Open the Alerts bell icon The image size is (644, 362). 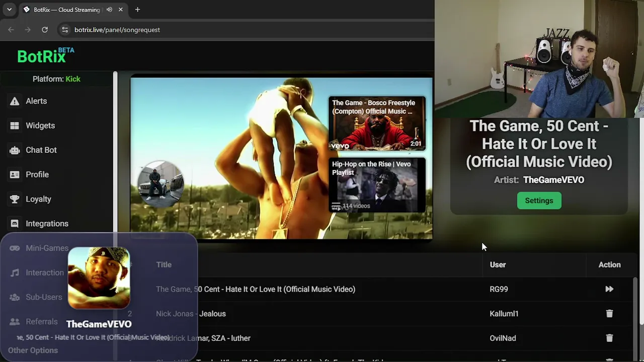click(x=15, y=101)
